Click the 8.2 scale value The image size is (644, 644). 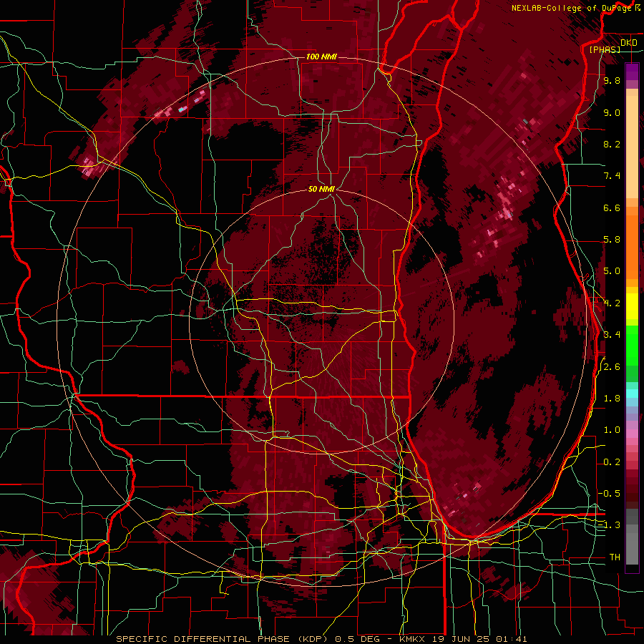(612, 144)
